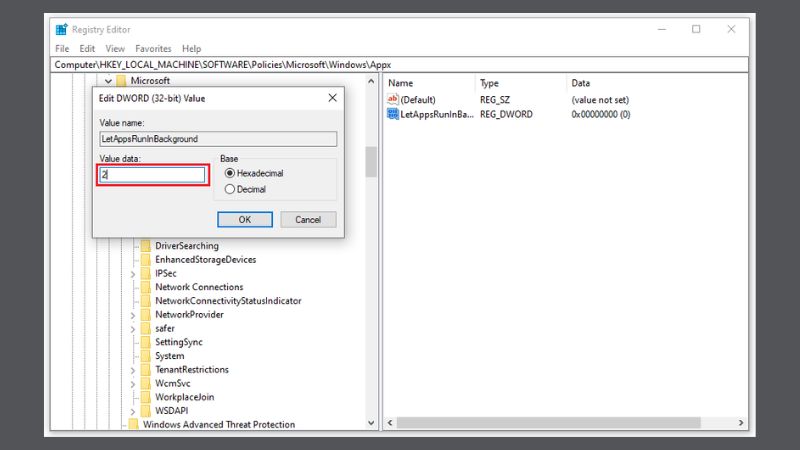Click the LetAppsRunInBackground DWORD value icon
Viewport: 800px width, 450px height.
point(392,114)
